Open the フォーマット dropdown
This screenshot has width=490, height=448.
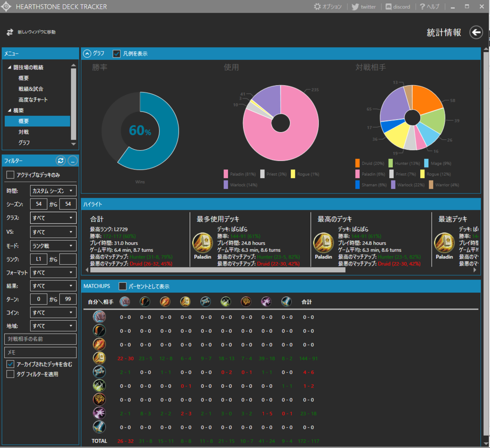(x=53, y=273)
